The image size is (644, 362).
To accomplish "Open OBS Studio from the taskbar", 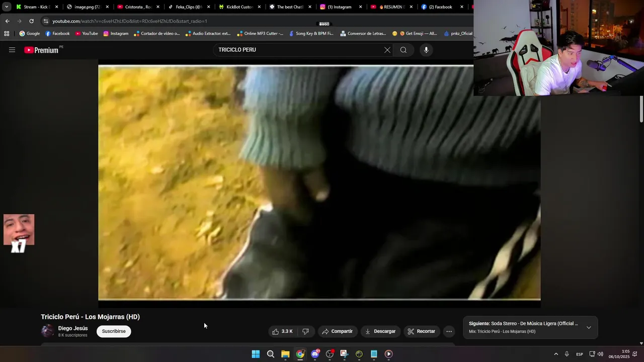I will [x=330, y=354].
